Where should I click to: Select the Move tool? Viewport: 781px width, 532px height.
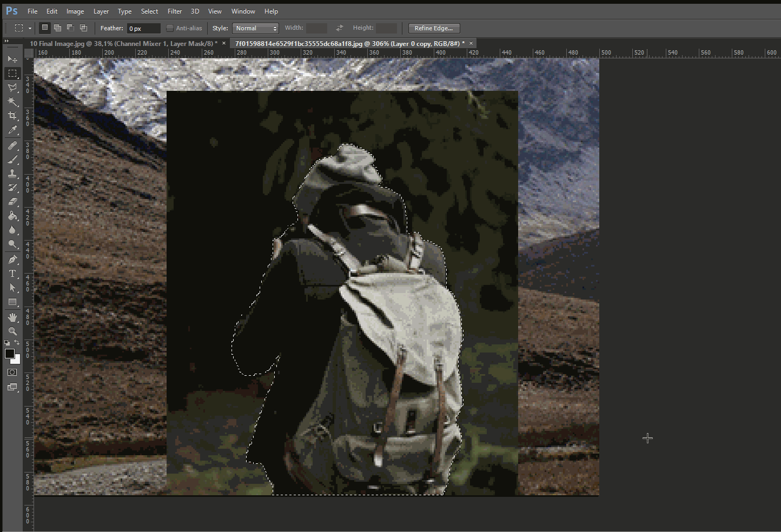coord(12,59)
